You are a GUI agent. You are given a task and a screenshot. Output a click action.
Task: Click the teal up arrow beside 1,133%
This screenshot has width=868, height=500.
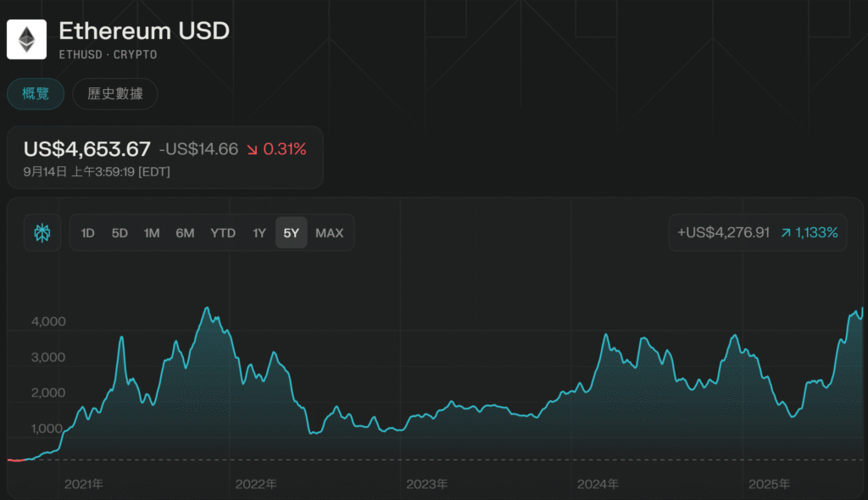786,232
